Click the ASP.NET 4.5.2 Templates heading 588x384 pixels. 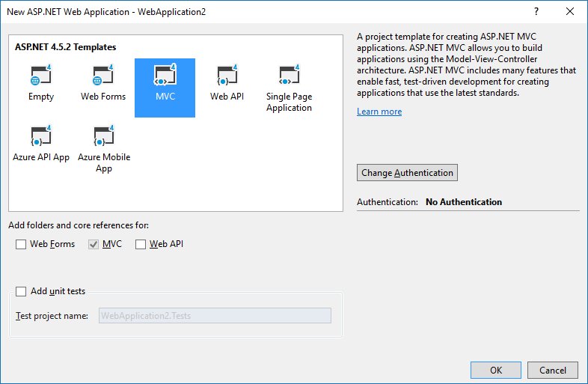[x=66, y=47]
